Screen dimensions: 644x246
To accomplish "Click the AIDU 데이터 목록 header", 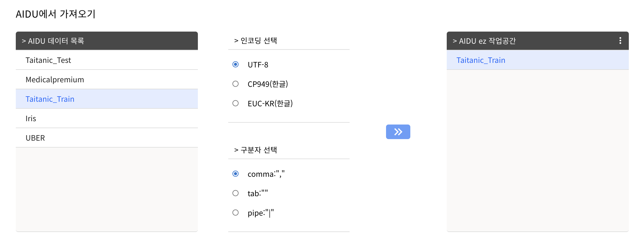I will [x=107, y=41].
